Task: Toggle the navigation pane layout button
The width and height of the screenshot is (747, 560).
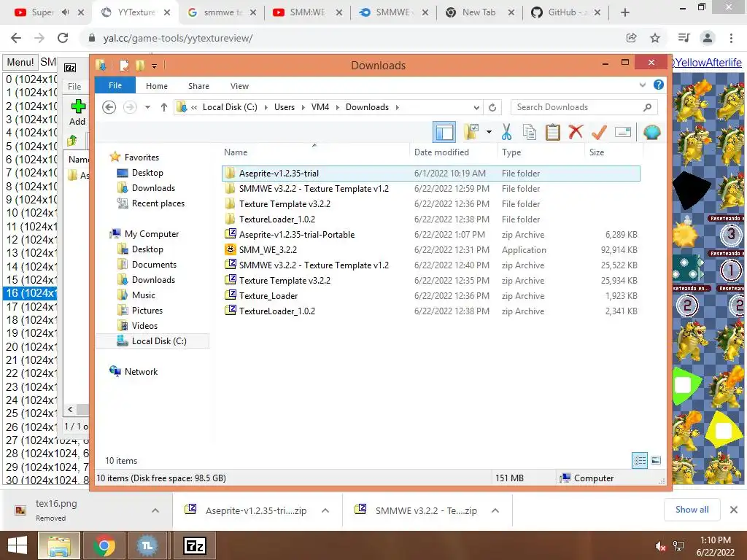Action: 444,132
